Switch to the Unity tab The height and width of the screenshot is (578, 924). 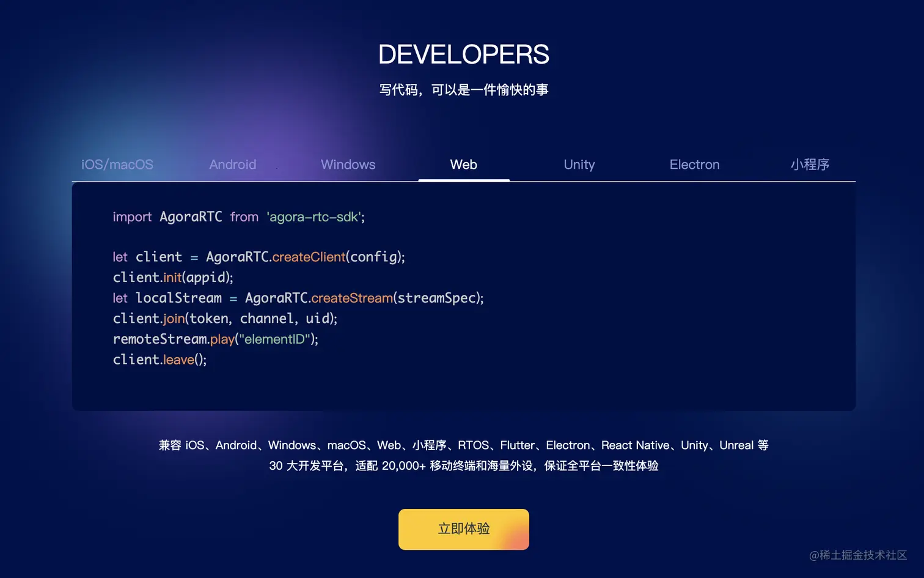(x=579, y=165)
